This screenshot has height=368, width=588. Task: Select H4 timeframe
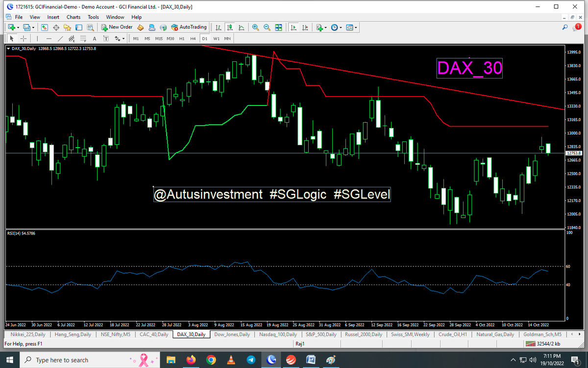tap(193, 38)
